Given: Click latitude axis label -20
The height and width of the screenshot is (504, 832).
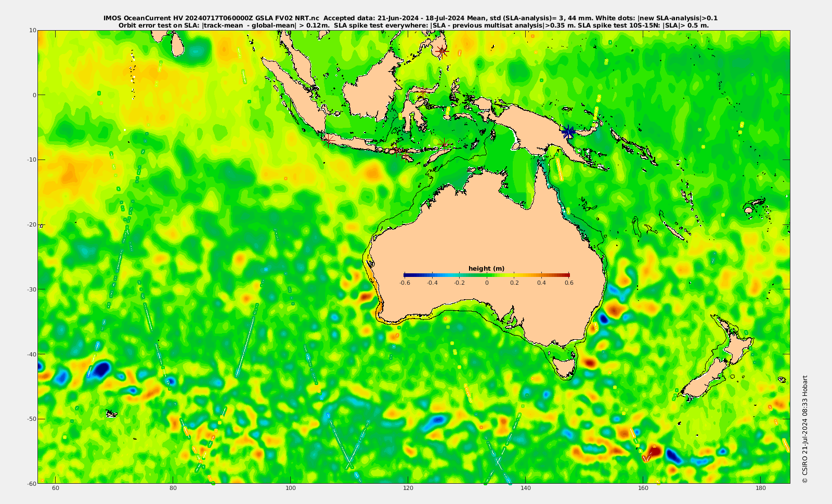Looking at the screenshot, I should (x=32, y=224).
